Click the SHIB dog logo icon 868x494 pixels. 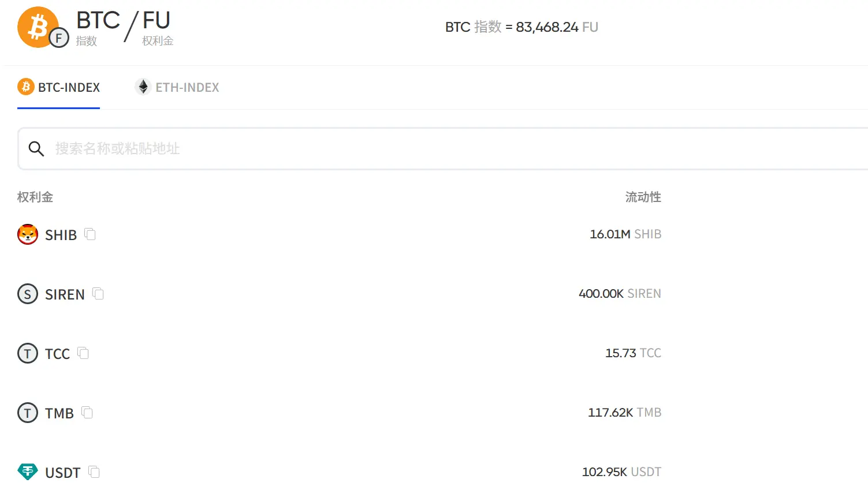pyautogui.click(x=28, y=234)
